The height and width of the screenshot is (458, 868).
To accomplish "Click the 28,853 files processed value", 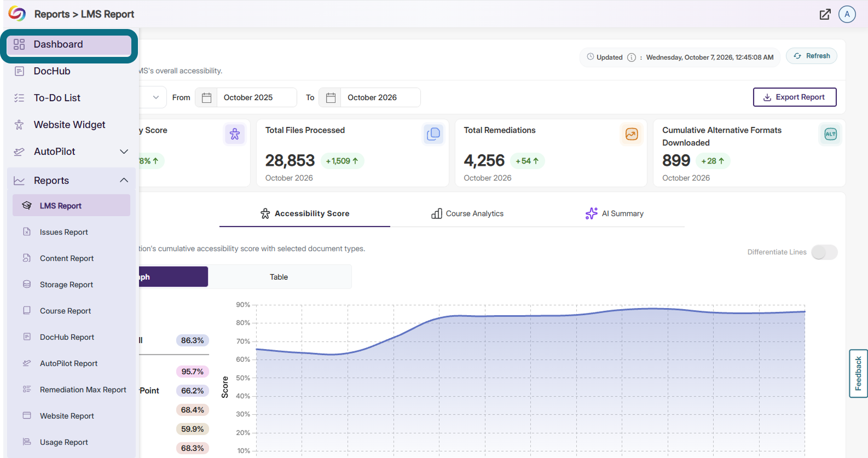I will (290, 160).
